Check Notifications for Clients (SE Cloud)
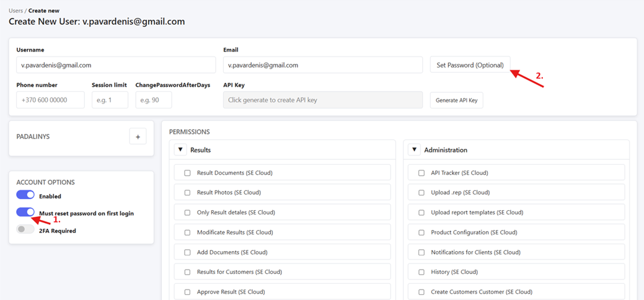Image resolution: width=644 pixels, height=300 pixels. pos(421,252)
